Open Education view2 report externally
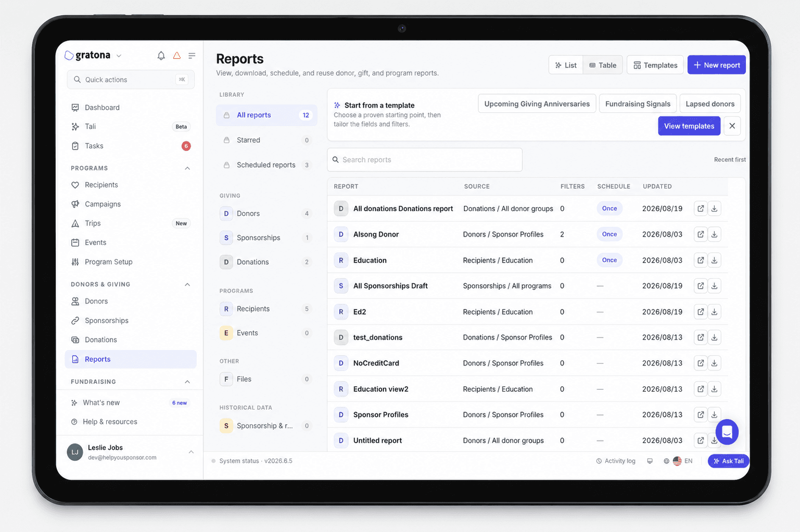Image resolution: width=800 pixels, height=532 pixels. tap(701, 389)
